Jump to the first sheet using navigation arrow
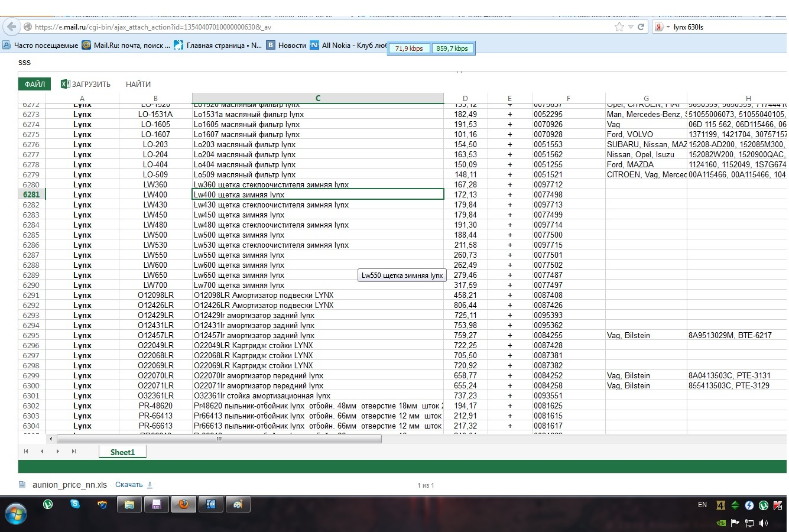 [26, 452]
